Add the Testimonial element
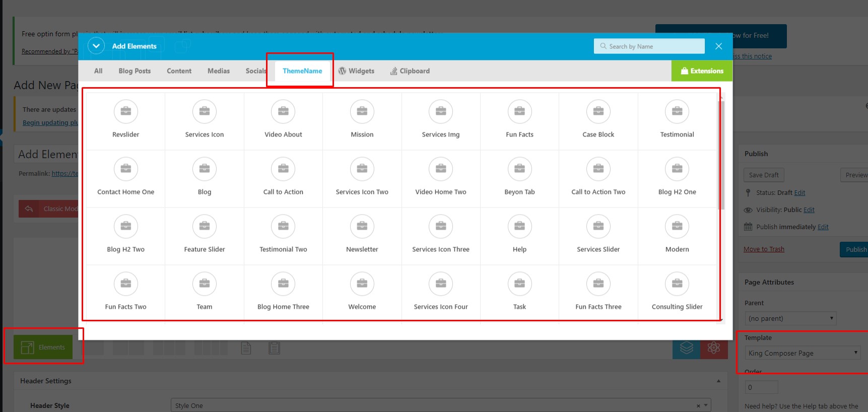 point(677,121)
